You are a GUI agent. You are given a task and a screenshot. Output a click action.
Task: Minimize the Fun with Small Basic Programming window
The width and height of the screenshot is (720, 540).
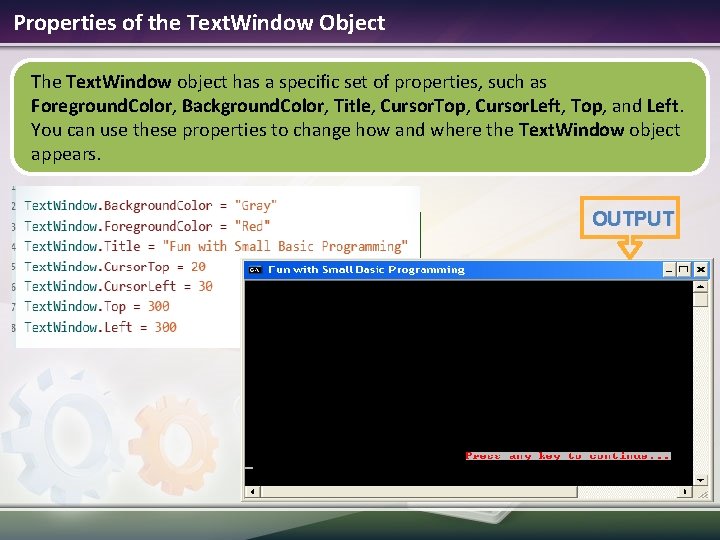pos(669,270)
